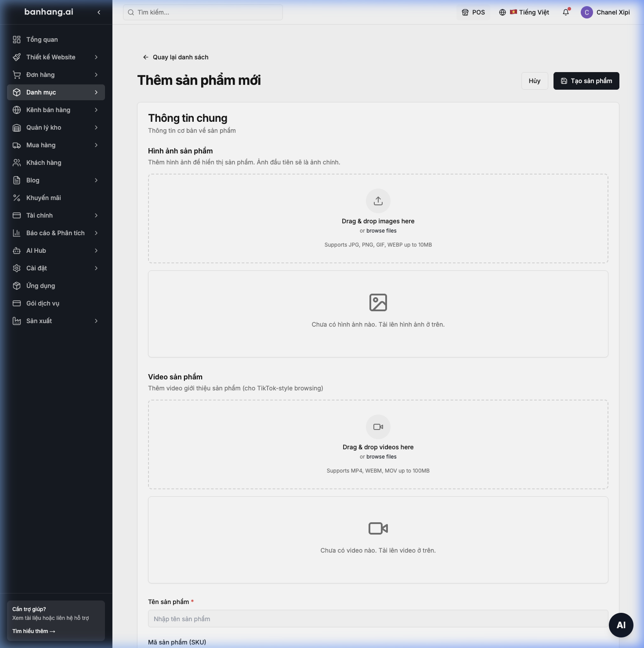Click Tạo sản phẩm button
The height and width of the screenshot is (648, 644).
[x=586, y=81]
